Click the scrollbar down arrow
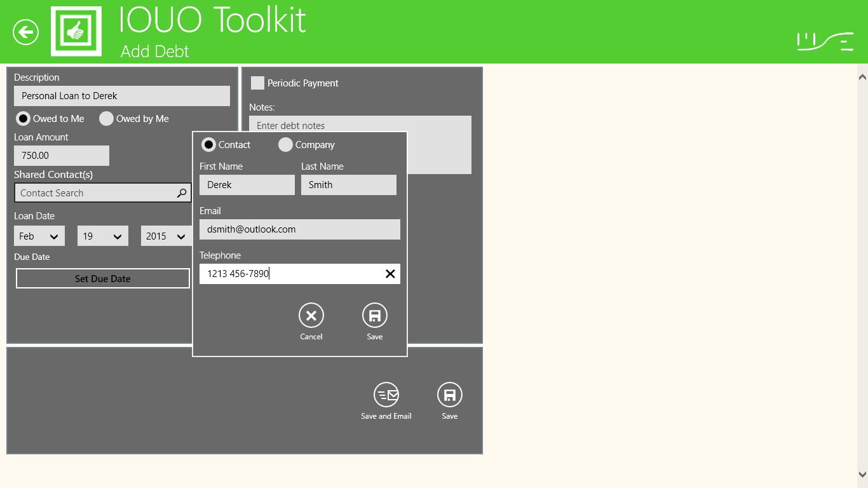Image resolution: width=868 pixels, height=488 pixels. [862, 475]
